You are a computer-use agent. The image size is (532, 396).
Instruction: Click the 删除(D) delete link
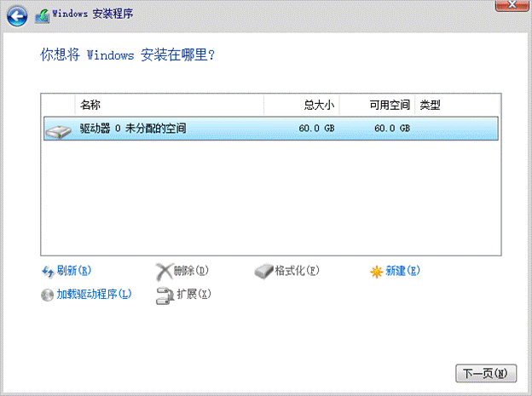191,271
